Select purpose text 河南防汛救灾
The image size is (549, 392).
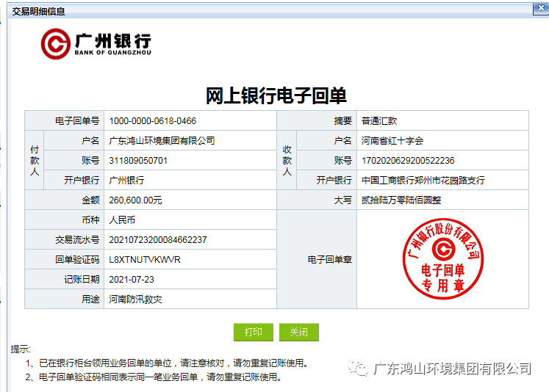coord(135,300)
